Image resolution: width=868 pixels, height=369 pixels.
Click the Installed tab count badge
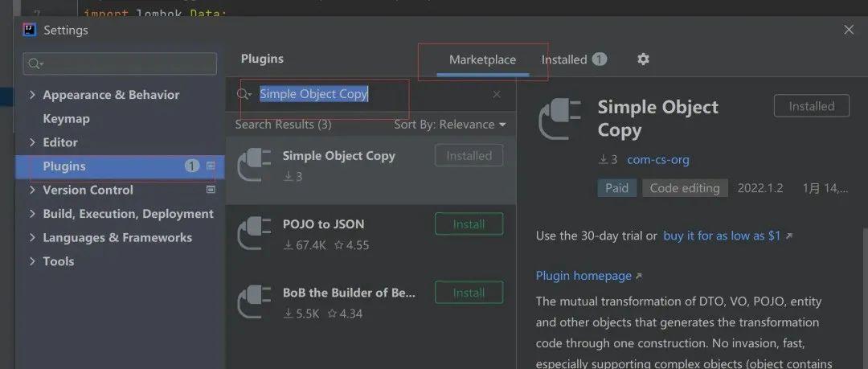tap(600, 59)
